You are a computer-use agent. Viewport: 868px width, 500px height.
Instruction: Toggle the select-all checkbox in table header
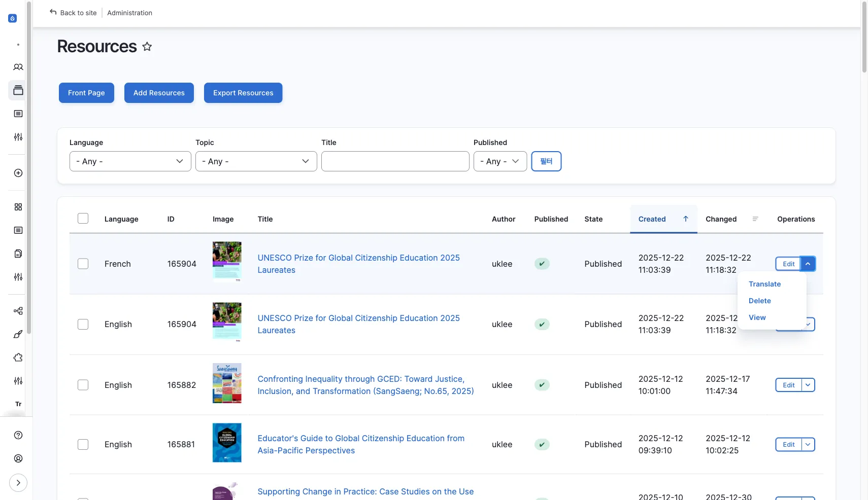point(83,219)
